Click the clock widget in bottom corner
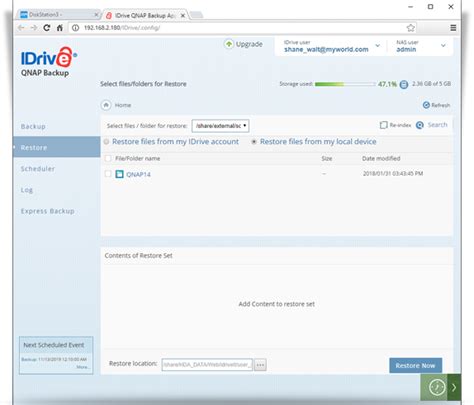Screen dimensions: 474x405 coord(437,387)
